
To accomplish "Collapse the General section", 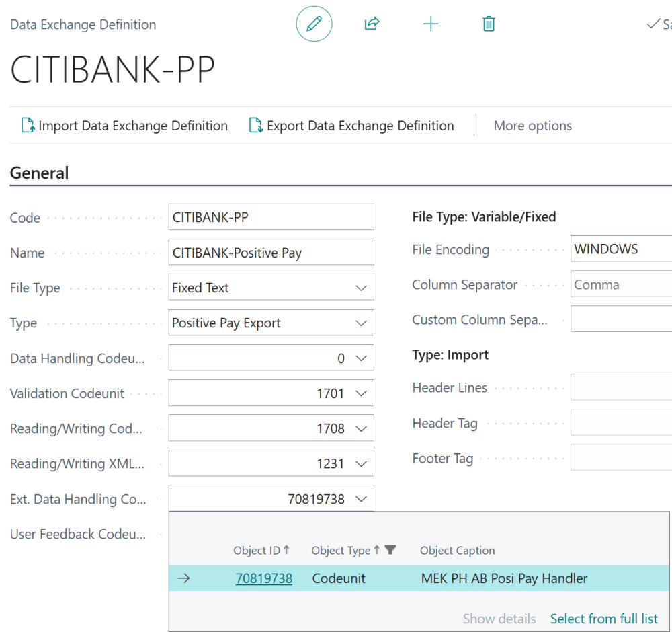I will click(x=39, y=173).
